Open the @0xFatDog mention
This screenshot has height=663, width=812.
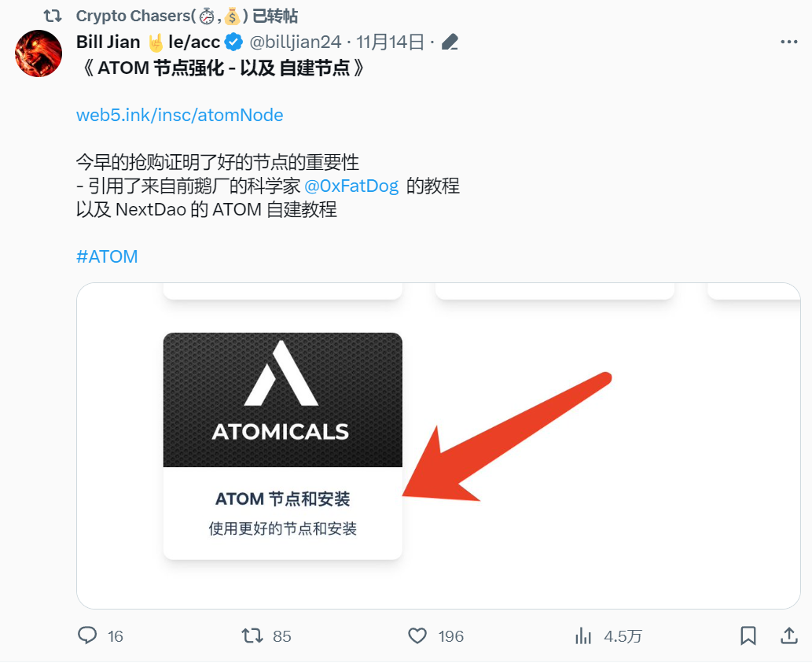351,186
